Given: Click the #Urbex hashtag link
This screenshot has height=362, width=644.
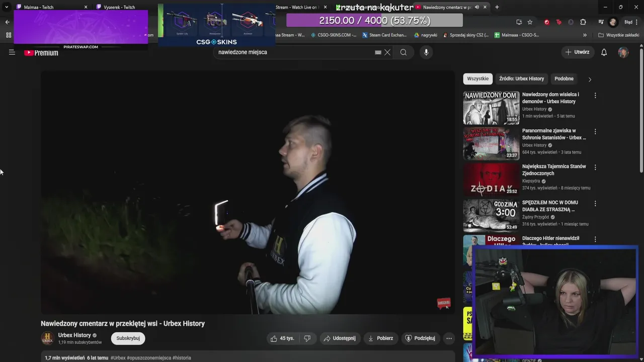Looking at the screenshot, I should tap(118, 358).
